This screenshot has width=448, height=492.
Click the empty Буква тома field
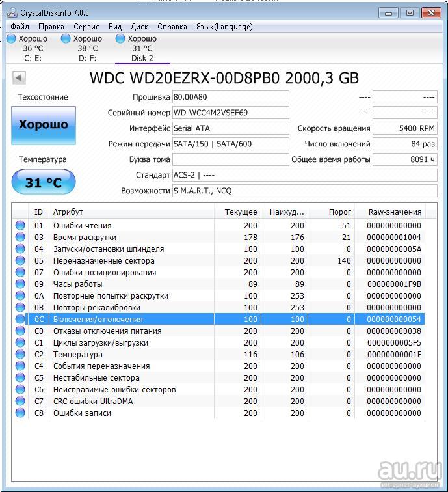pos(230,159)
